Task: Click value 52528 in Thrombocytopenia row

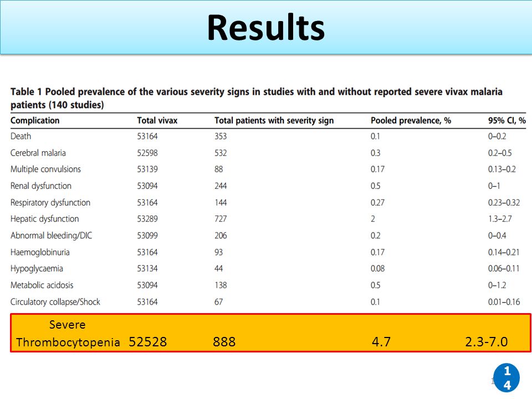Action: coord(148,342)
